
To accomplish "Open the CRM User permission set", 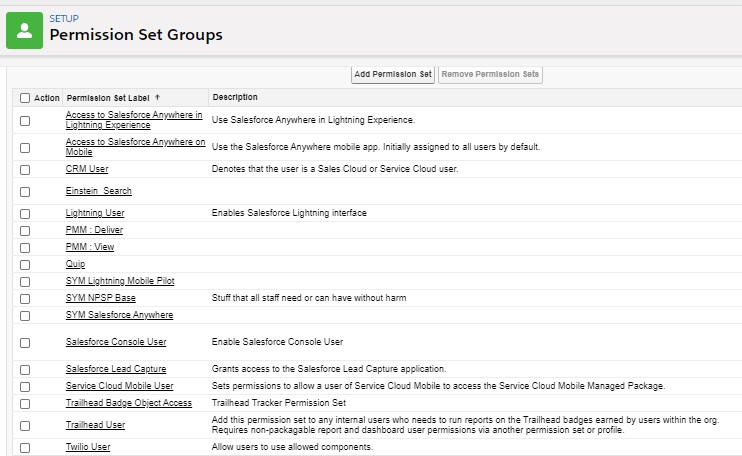I will 87,169.
